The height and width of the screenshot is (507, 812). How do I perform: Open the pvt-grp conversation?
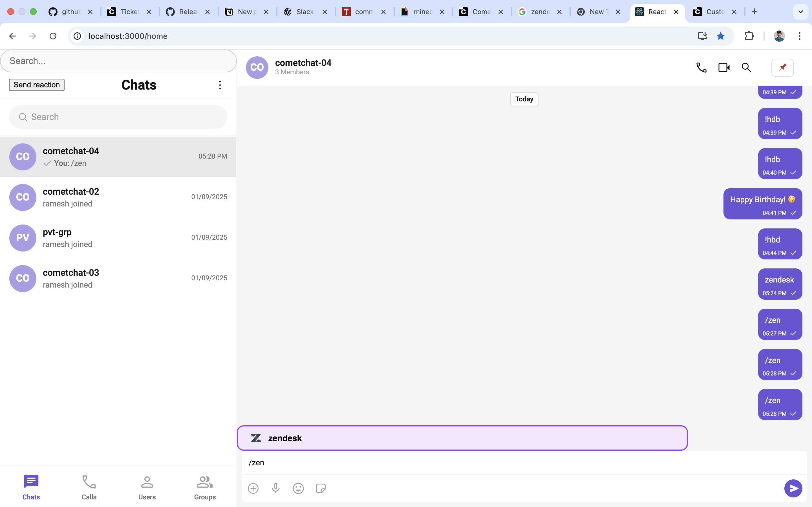118,238
